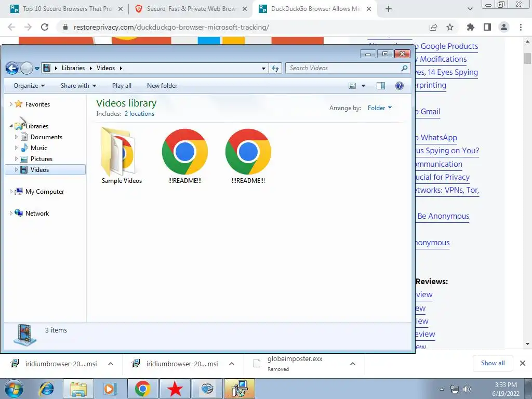532x399 pixels.
Task: Open a new Chrome tab
Action: coord(389,9)
